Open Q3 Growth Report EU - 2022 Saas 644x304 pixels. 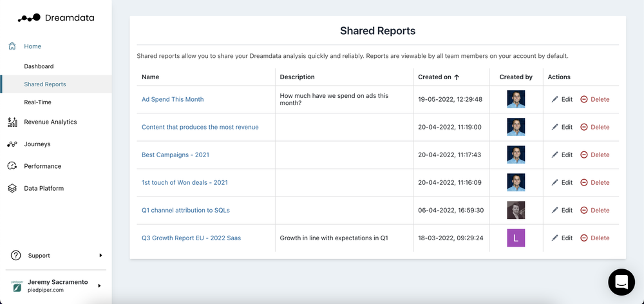191,238
